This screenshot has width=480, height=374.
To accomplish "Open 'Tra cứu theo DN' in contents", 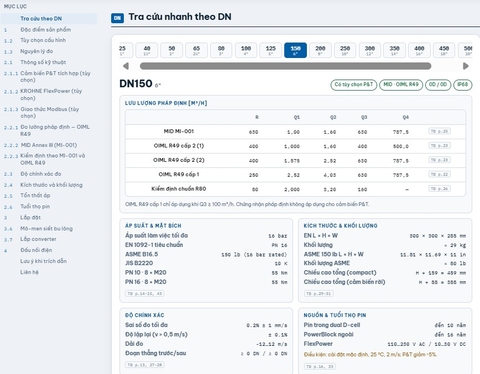I will [x=49, y=19].
